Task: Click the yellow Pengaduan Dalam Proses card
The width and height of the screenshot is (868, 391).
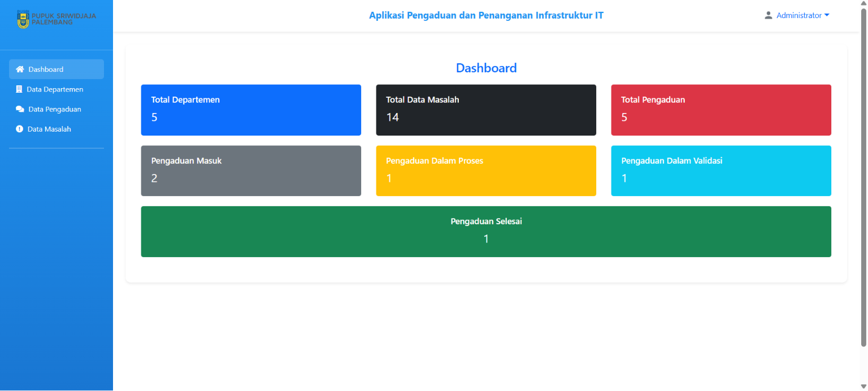Action: point(486,171)
